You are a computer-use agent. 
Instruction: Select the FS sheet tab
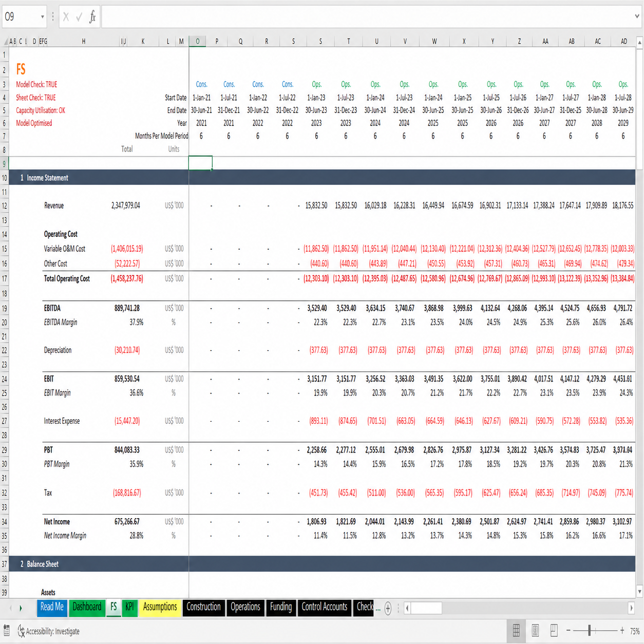click(113, 607)
